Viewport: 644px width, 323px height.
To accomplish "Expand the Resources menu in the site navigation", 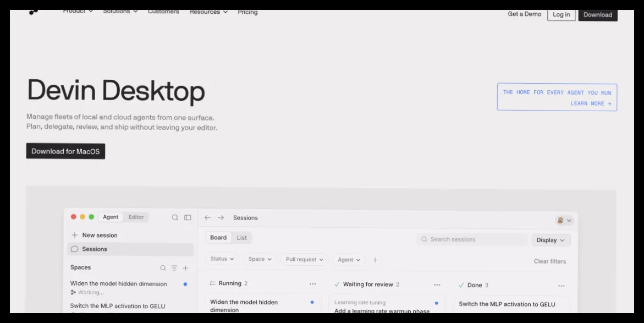I will [208, 12].
